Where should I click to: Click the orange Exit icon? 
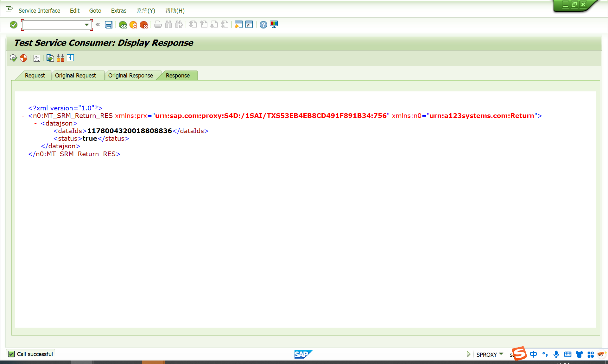click(x=133, y=25)
